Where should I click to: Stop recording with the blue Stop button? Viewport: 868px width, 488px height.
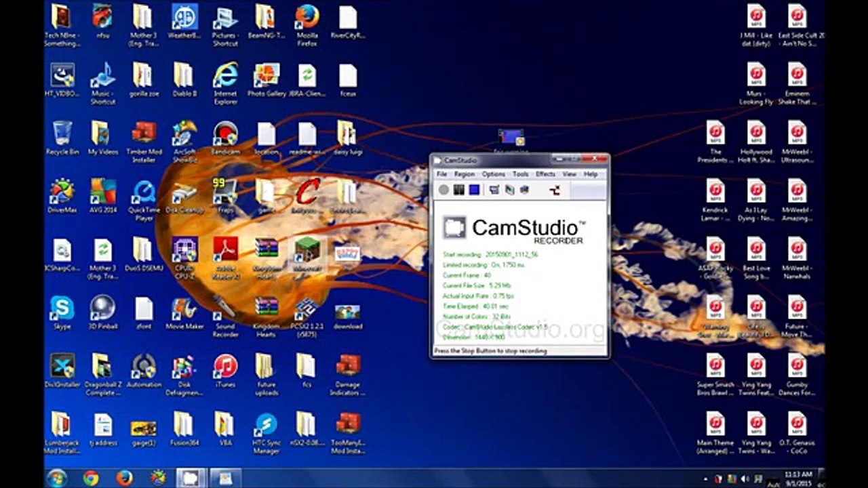click(x=474, y=190)
